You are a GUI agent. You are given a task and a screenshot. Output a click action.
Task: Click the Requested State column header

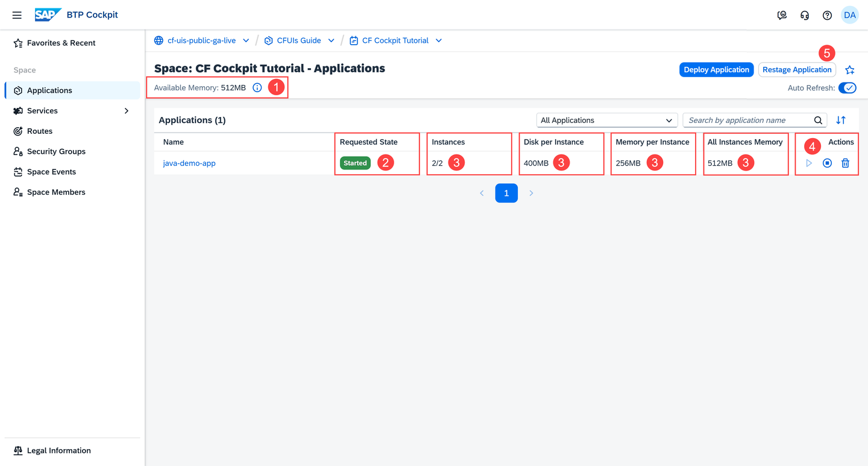pyautogui.click(x=369, y=142)
